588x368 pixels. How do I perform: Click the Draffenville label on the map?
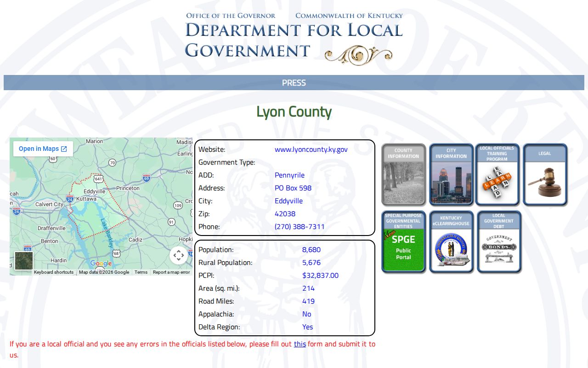(51, 228)
